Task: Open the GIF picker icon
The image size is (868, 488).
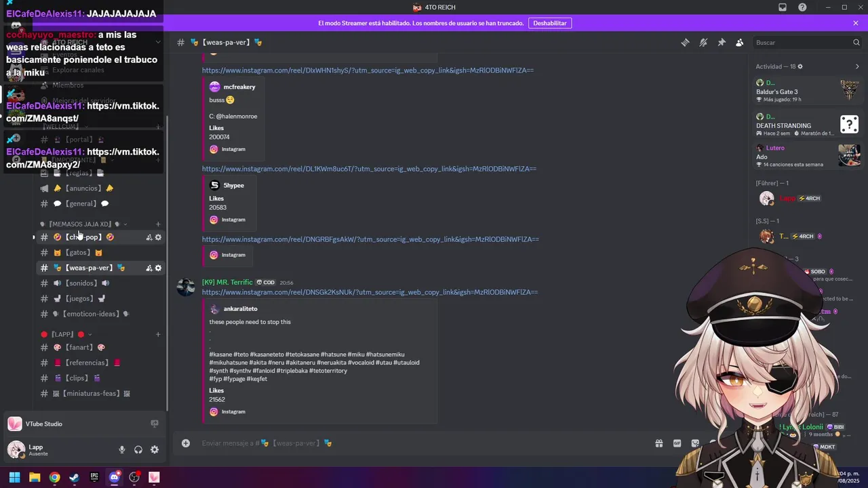Action: pos(677,443)
